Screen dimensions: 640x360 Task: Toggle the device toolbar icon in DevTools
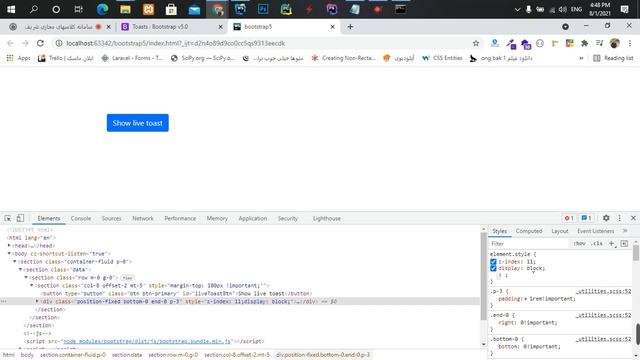[x=20, y=218]
